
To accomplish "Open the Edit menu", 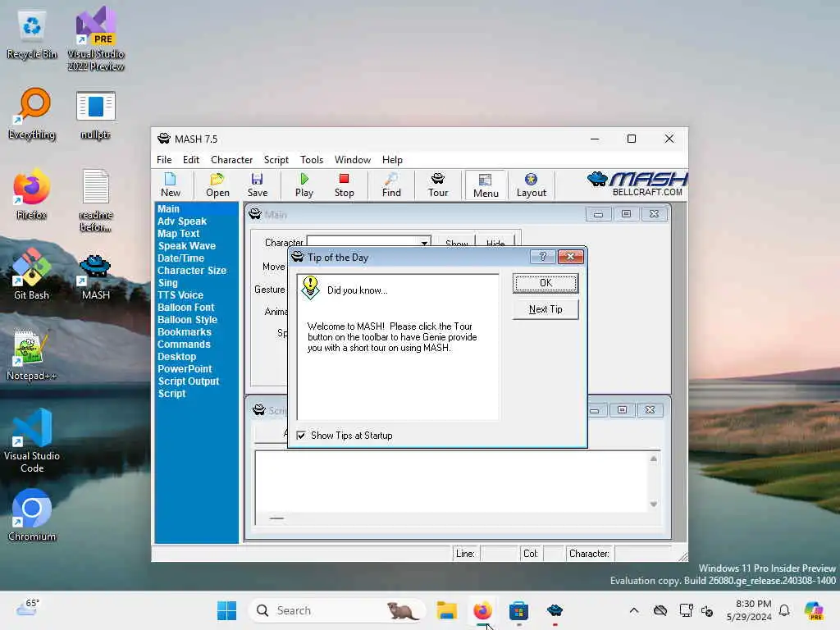I will (x=190, y=160).
